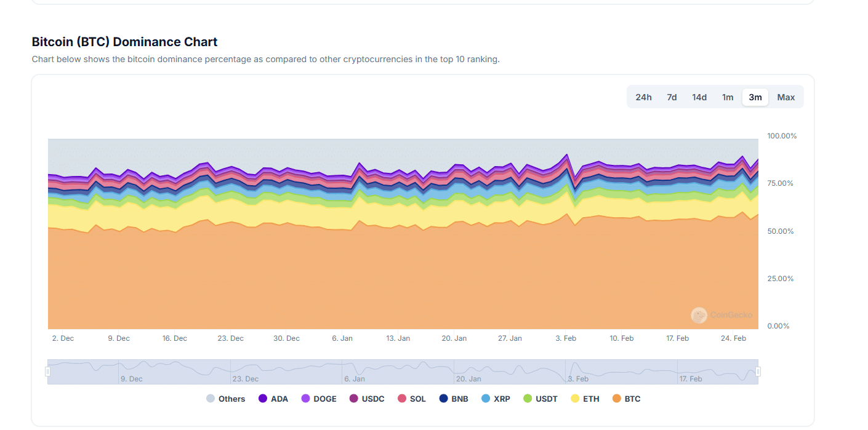Click the USDT legend dot icon
This screenshot has width=868, height=430.
click(528, 399)
